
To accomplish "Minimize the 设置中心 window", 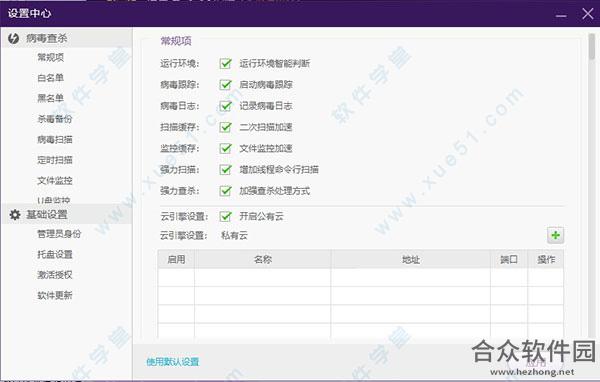I will pyautogui.click(x=561, y=15).
